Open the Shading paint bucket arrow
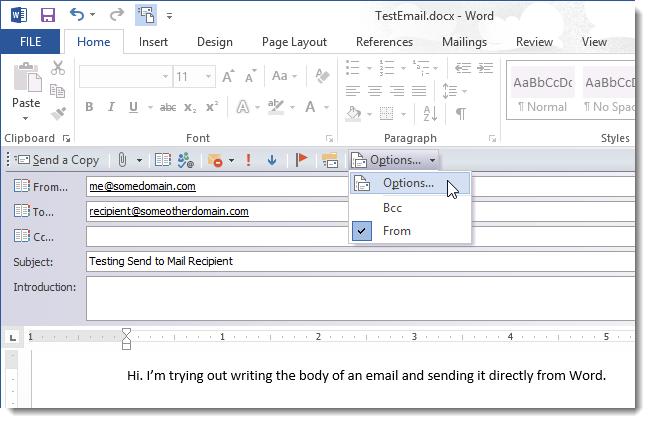Screen dimensions: 650x423 (369, 114)
